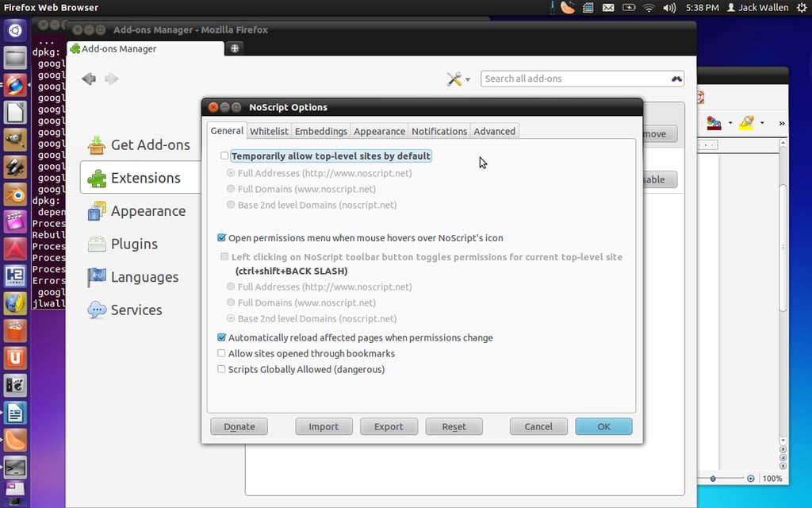Click the red triangle app launcher icon
Image resolution: width=812 pixels, height=508 pixels.
15,249
